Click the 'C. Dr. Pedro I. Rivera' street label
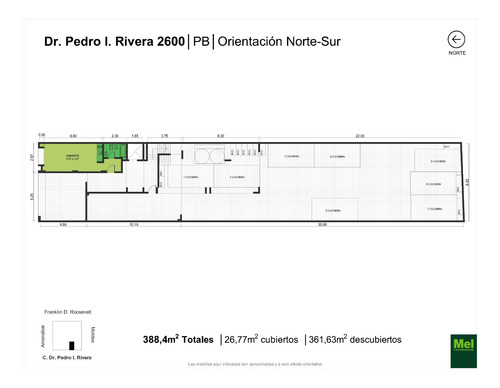The width and height of the screenshot is (500, 388). pyautogui.click(x=67, y=358)
